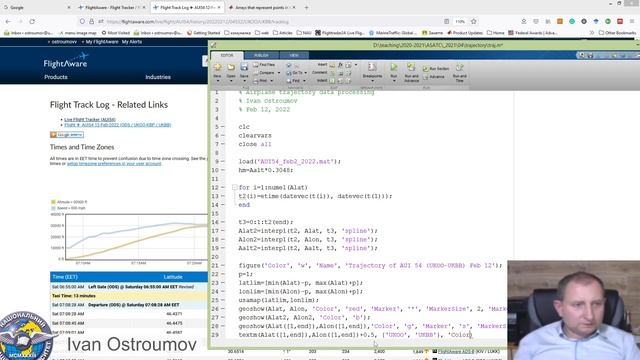The width and height of the screenshot is (640, 360).
Task: Toggle the Altitude legend item in the chart
Action: click(69, 202)
